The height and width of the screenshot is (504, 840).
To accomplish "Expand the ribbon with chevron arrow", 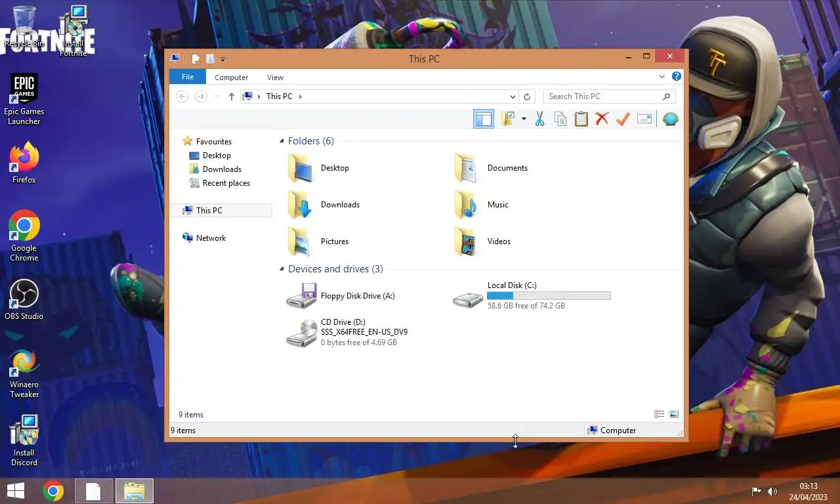I will pos(662,77).
